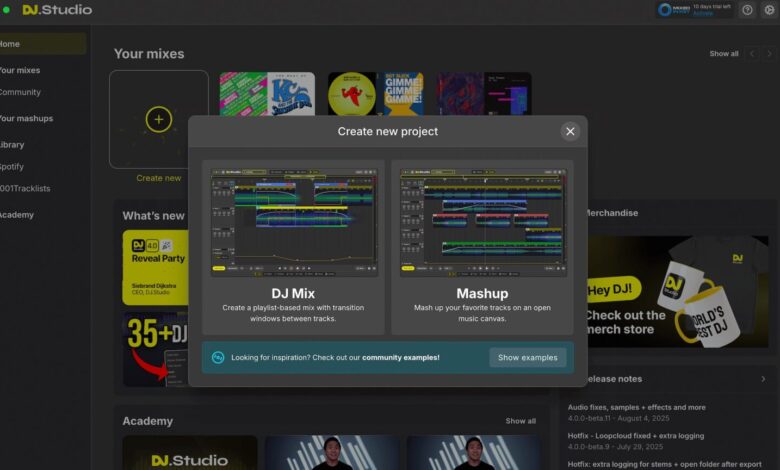Click the Mixed In Key logo icon
This screenshot has width=780, height=470.
[665, 9]
